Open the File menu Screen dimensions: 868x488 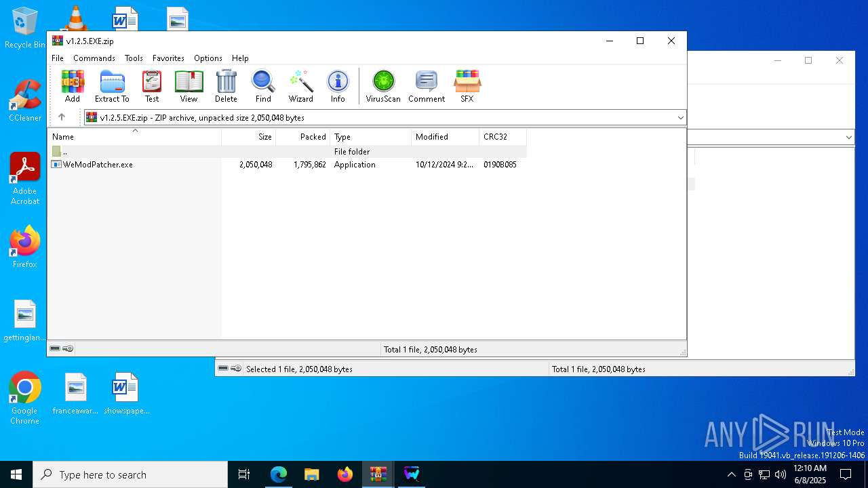58,58
